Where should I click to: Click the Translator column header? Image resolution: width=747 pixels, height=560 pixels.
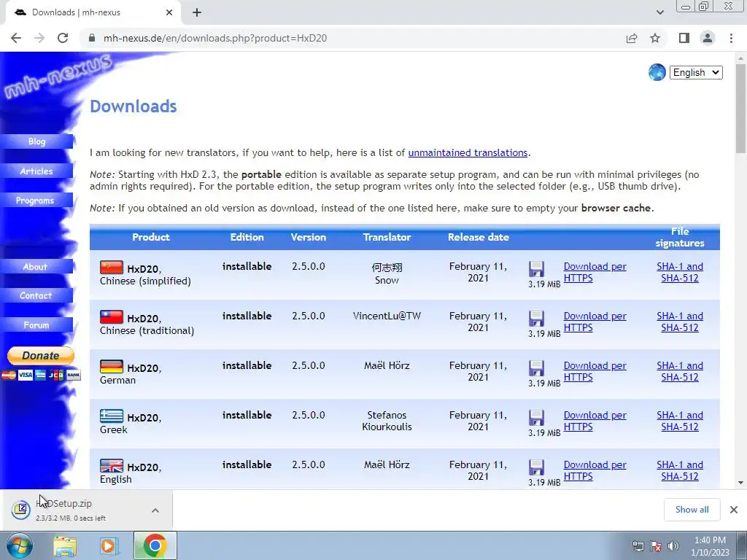tap(387, 237)
